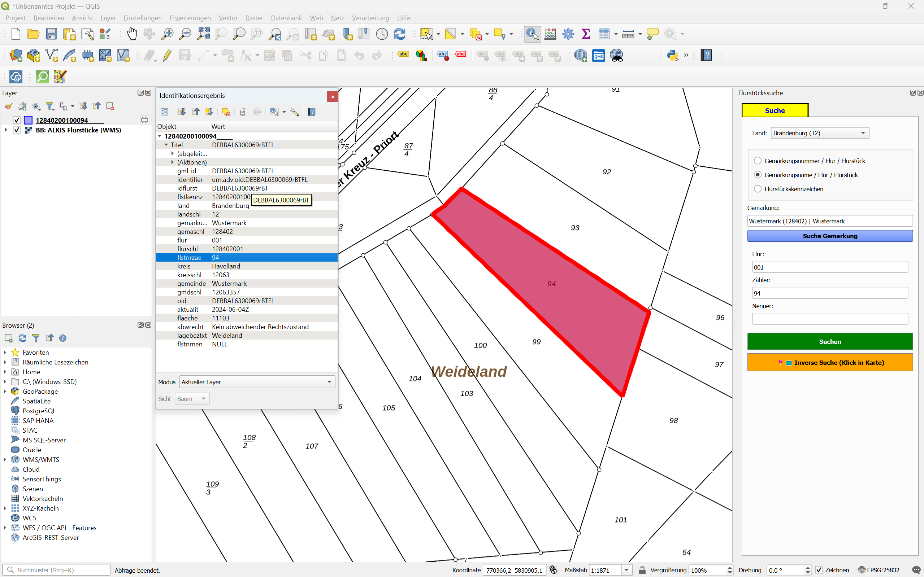Viewport: 924px width, 577px height.
Task: Collapse the Titel node in identify results
Action: pyautogui.click(x=166, y=145)
